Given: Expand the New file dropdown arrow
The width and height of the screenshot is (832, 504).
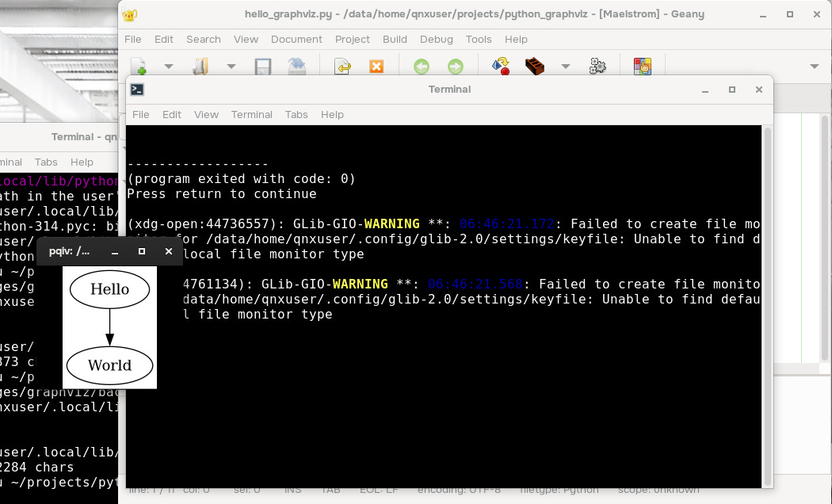Looking at the screenshot, I should [168, 67].
